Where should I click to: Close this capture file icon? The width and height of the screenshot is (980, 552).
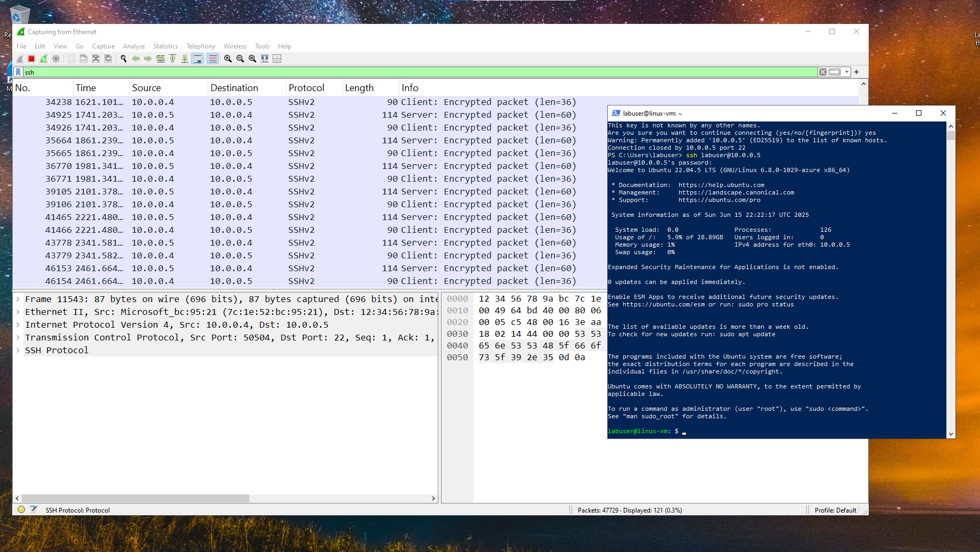[96, 59]
